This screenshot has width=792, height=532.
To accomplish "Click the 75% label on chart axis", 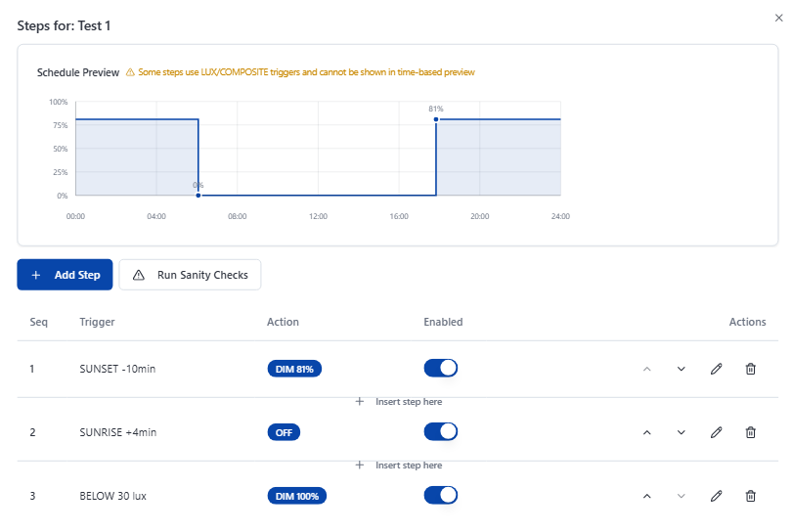I will click(x=60, y=125).
